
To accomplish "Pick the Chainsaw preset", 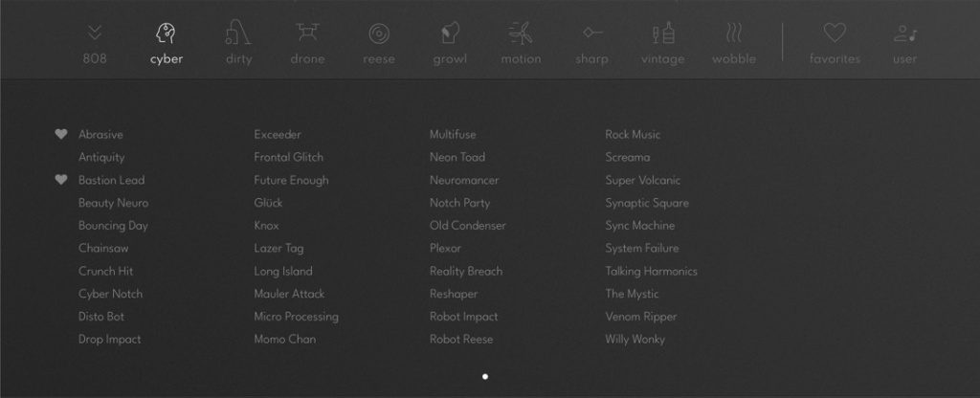I will [x=103, y=248].
